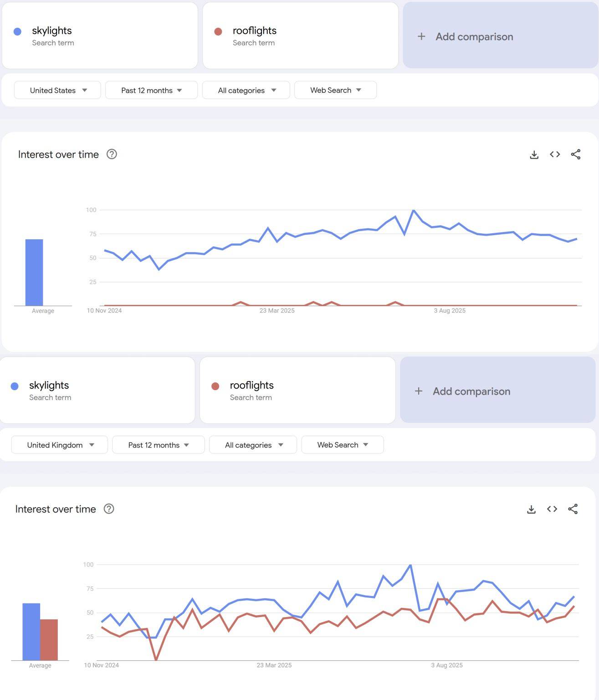This screenshot has height=700, width=599.
Task: Expand the bottom All categories dropdown
Action: tap(253, 445)
